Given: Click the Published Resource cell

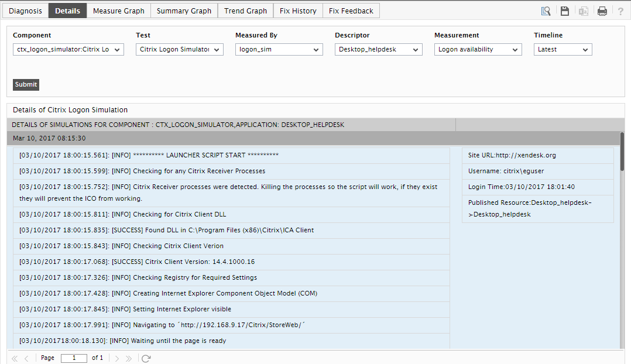Looking at the screenshot, I should point(537,209).
